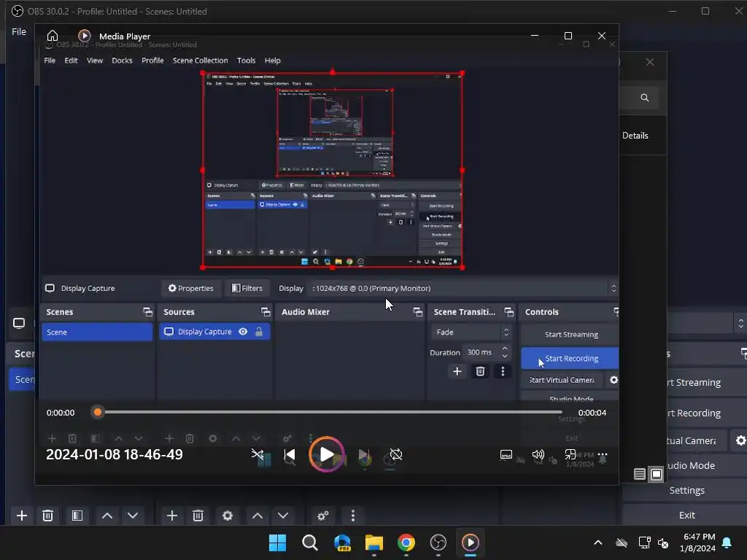Click Details label in background dialog
The image size is (747, 560).
click(635, 136)
